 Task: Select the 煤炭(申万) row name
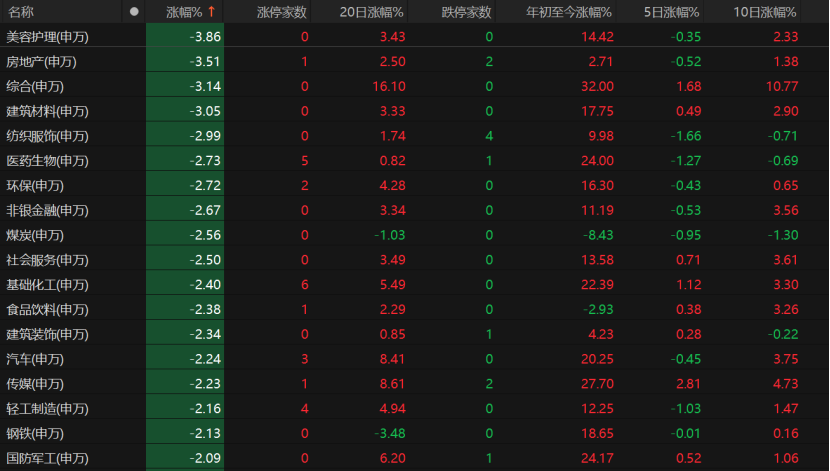click(x=35, y=235)
